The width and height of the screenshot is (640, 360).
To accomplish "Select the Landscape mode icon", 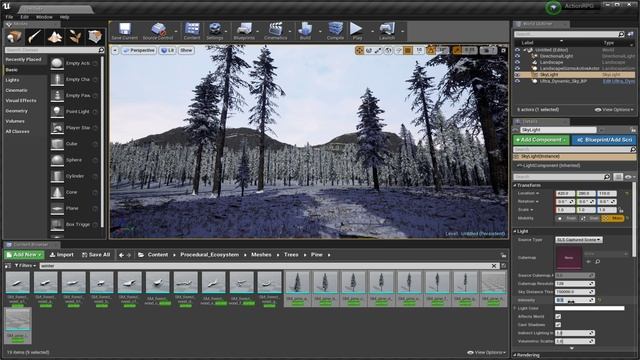I will [x=55, y=37].
